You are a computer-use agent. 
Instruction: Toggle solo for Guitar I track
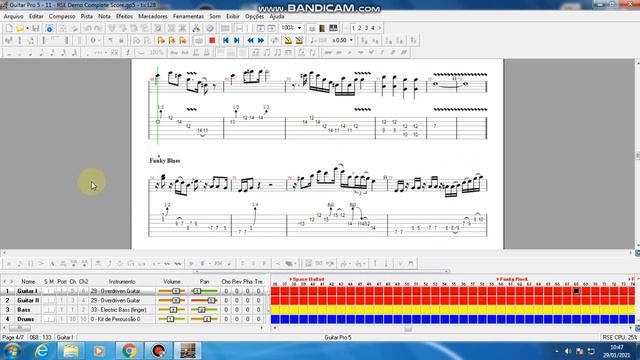46,291
